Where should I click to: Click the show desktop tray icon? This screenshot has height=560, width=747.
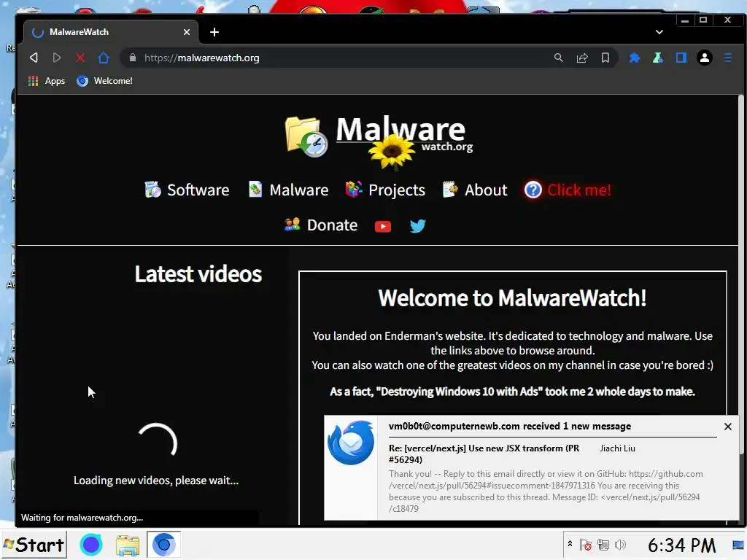738,545
